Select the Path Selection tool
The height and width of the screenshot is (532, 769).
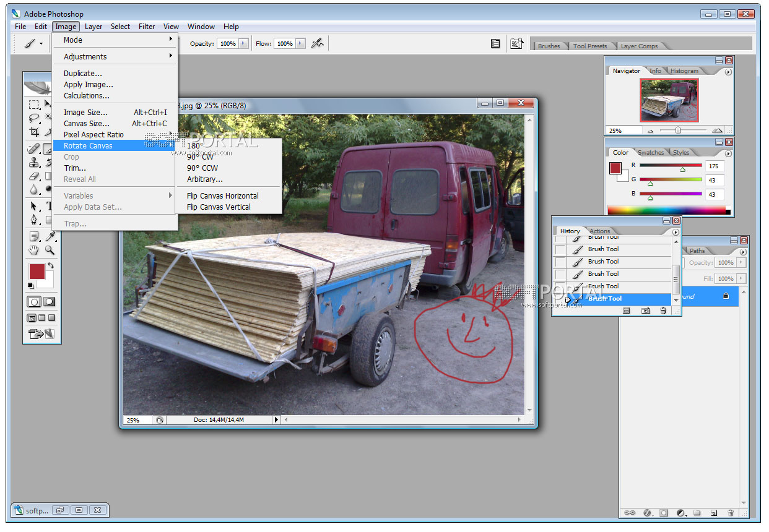tap(35, 207)
